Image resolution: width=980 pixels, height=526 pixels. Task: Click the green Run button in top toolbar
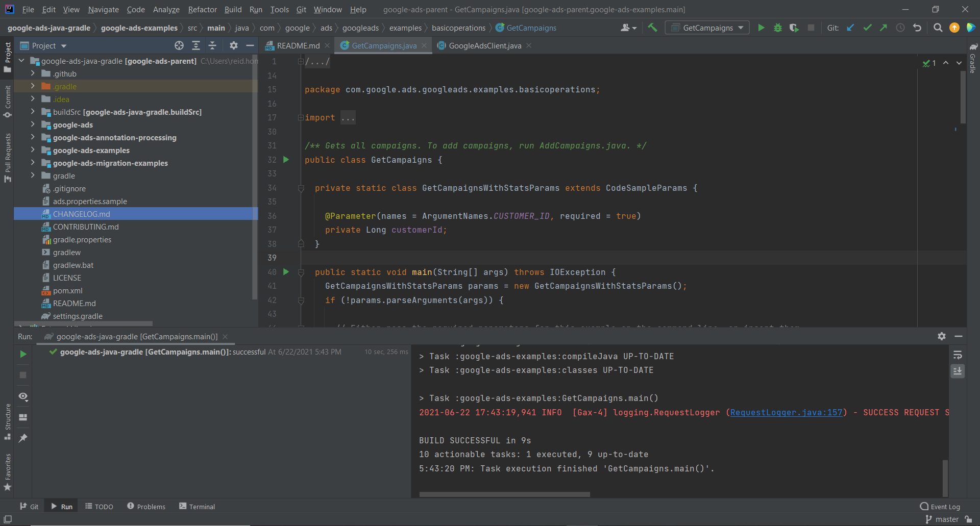(x=761, y=28)
